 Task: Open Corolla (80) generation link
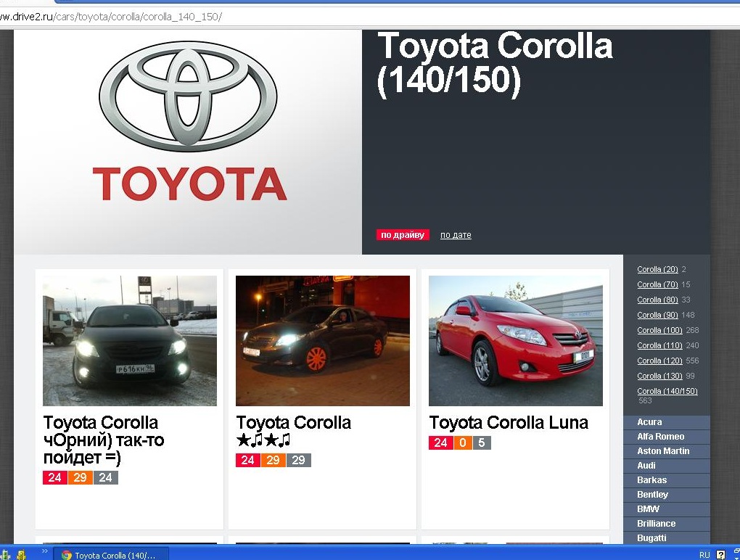[657, 300]
